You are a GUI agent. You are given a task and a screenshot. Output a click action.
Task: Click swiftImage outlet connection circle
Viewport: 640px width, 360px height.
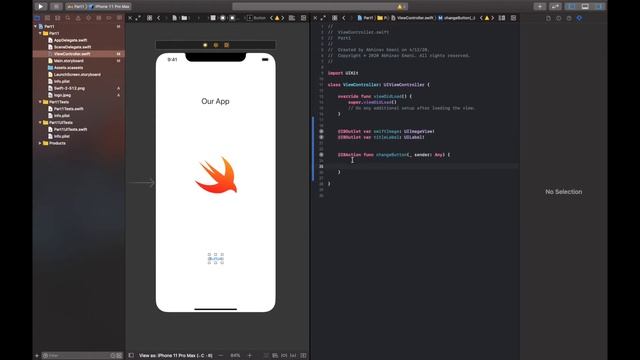point(321,131)
